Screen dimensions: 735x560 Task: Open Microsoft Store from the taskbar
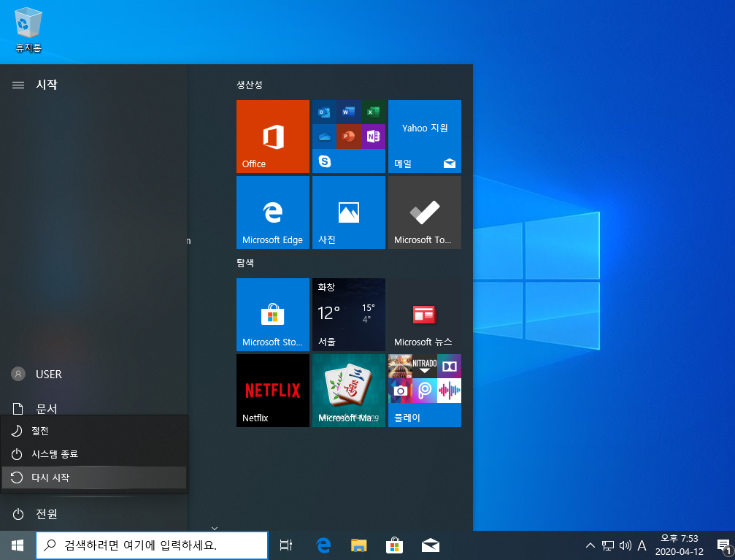(395, 545)
